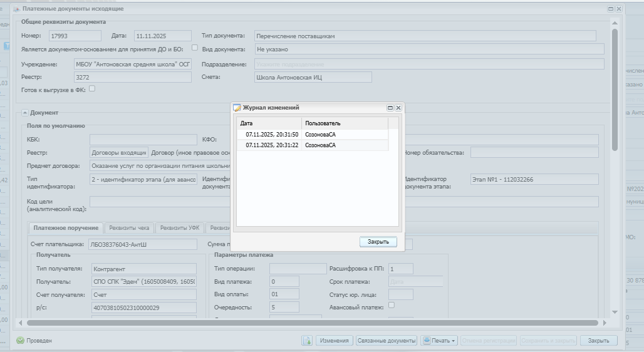The image size is (644, 352).
Task: Click the Смета field Школа Антоновская ИЦ
Action: click(313, 77)
